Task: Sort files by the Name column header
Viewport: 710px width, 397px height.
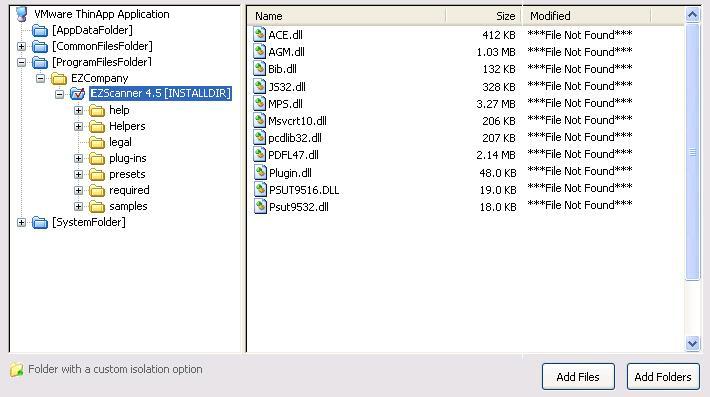Action: point(346,16)
